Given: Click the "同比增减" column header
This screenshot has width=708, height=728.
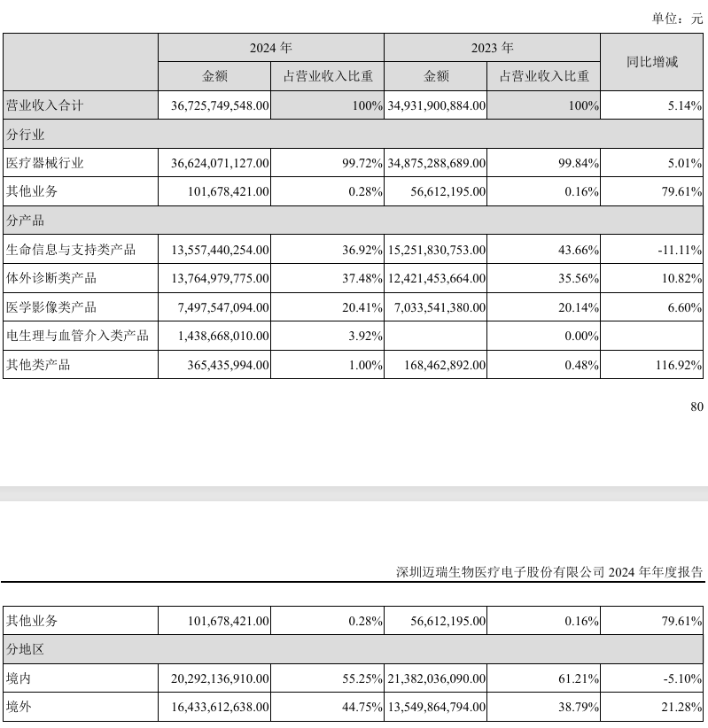Looking at the screenshot, I should click(652, 62).
